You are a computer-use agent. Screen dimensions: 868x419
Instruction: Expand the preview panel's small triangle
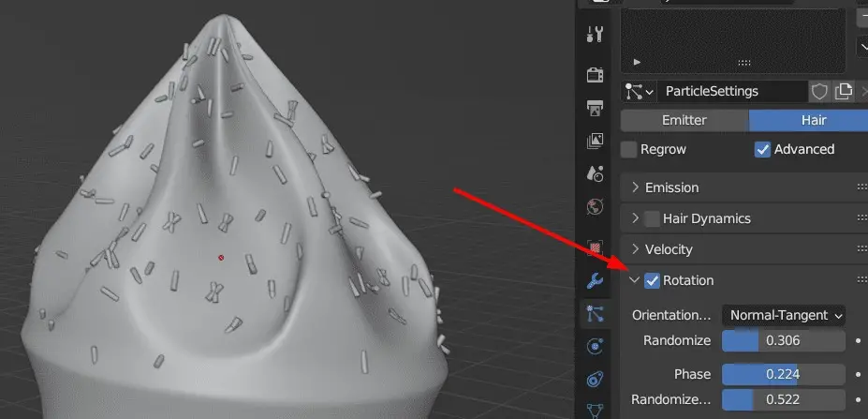637,62
